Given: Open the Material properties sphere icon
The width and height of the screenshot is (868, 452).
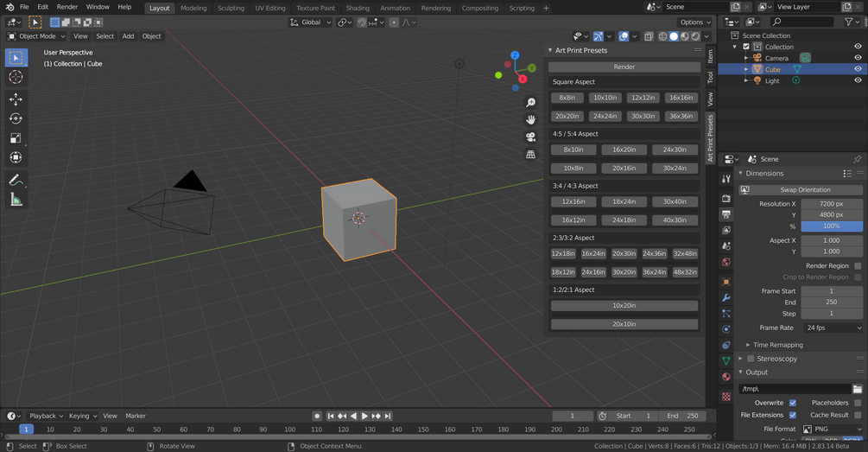Looking at the screenshot, I should 726,377.
